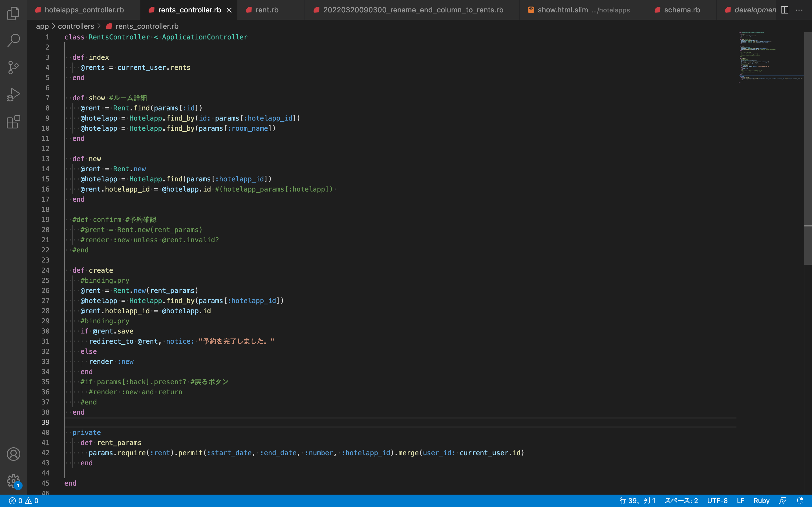Open the Run and Debug view
Screen dimensions: 812x507
point(14,95)
